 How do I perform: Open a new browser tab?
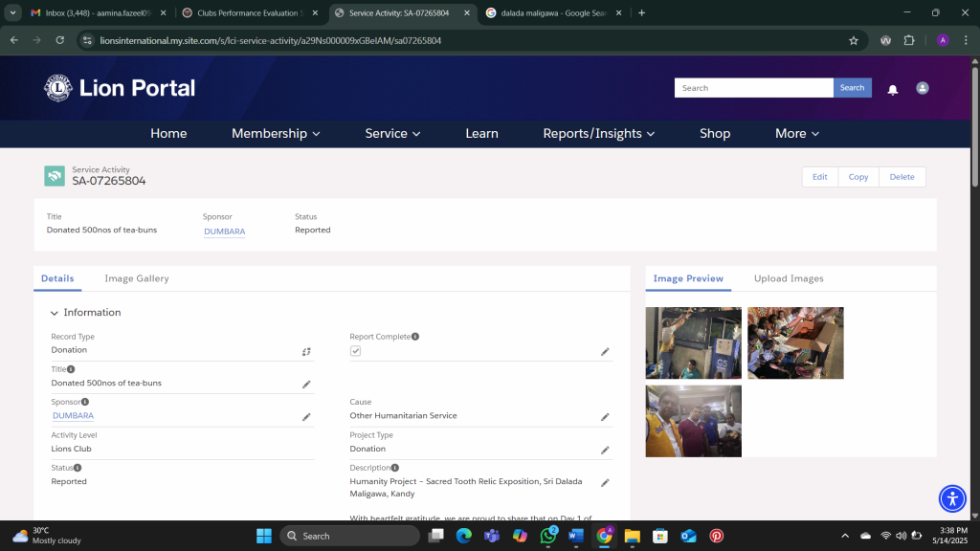[x=642, y=12]
